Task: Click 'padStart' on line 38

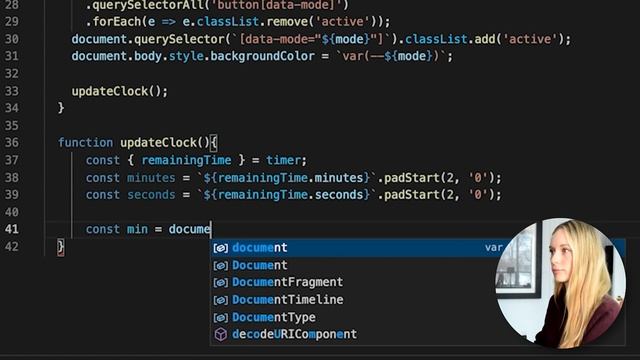Action: pyautogui.click(x=411, y=178)
